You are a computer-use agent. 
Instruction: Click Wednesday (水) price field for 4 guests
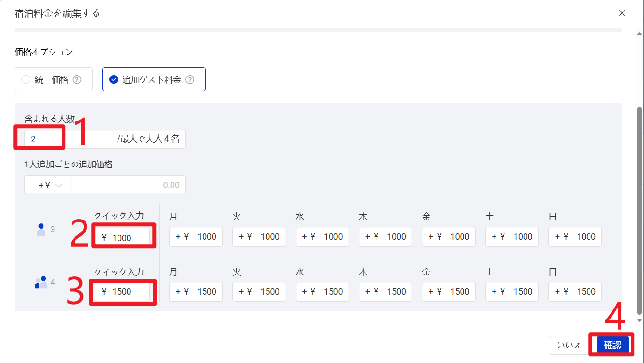[x=322, y=292]
